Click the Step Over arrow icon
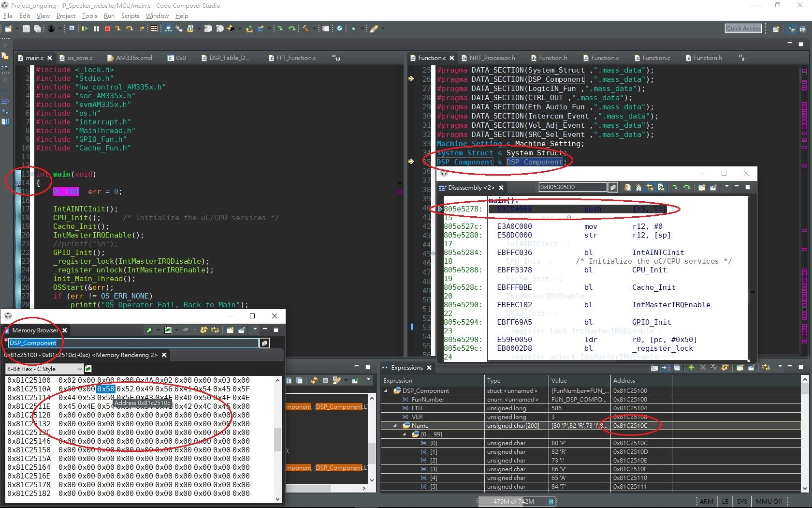This screenshot has height=508, width=812. [x=130, y=29]
